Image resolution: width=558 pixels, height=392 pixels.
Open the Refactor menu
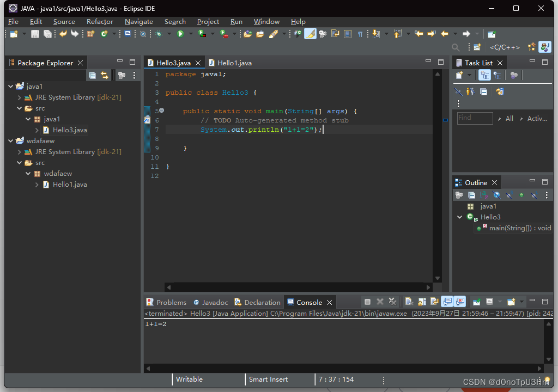(100, 22)
